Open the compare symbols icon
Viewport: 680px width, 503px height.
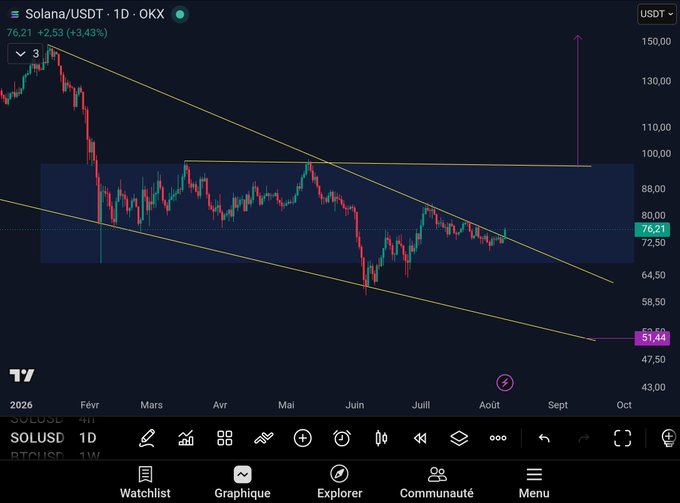coord(264,438)
